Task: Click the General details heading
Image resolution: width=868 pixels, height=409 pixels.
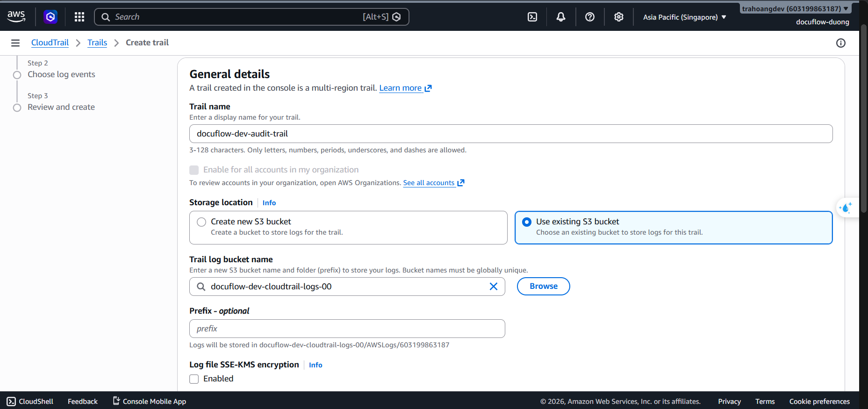Action: (x=230, y=74)
